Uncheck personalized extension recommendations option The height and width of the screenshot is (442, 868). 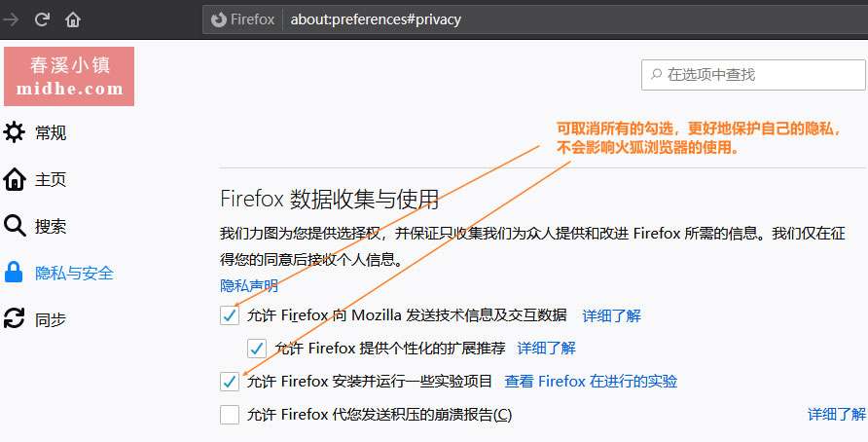[x=256, y=349]
